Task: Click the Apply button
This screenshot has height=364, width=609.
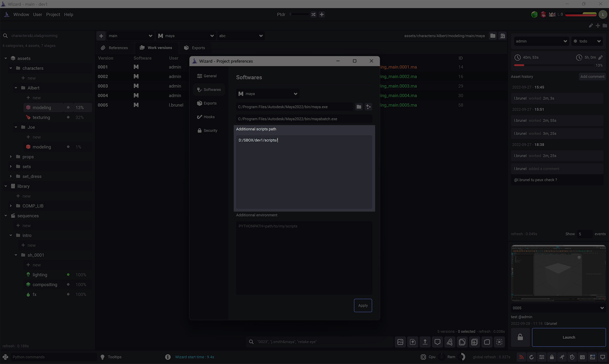Action: click(363, 306)
